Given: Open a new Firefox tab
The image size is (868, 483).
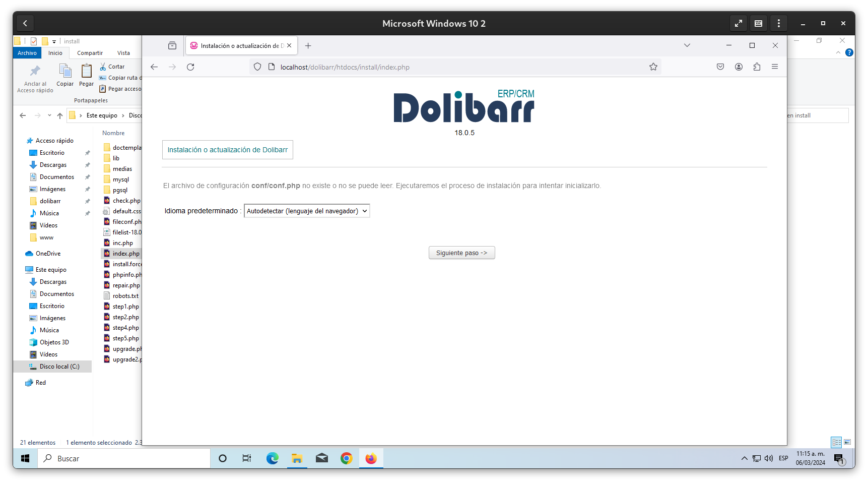Looking at the screenshot, I should pyautogui.click(x=308, y=46).
